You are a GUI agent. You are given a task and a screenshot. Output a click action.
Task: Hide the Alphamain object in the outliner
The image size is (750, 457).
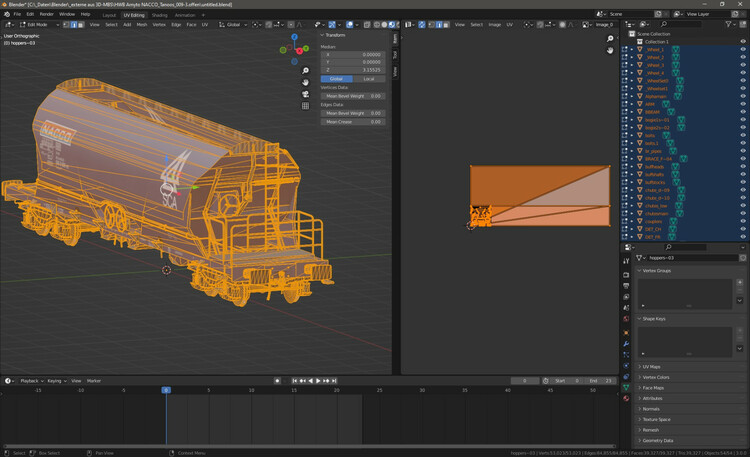743,96
